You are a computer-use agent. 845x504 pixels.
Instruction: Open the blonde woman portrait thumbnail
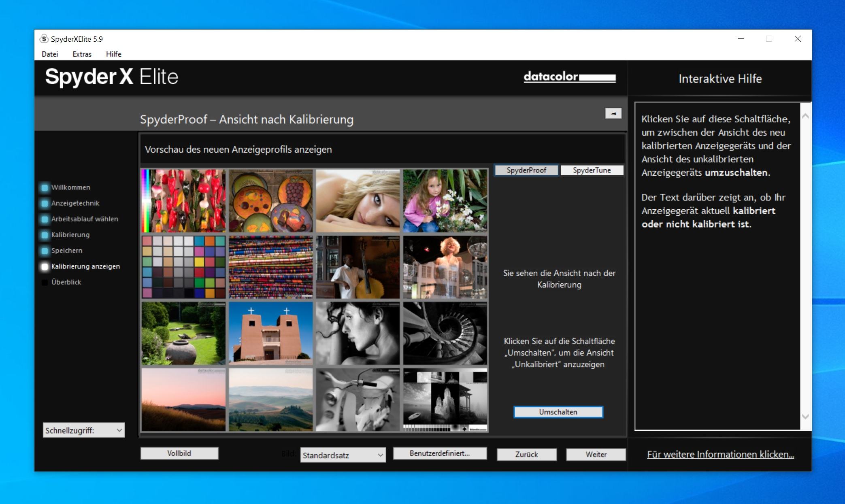point(358,200)
